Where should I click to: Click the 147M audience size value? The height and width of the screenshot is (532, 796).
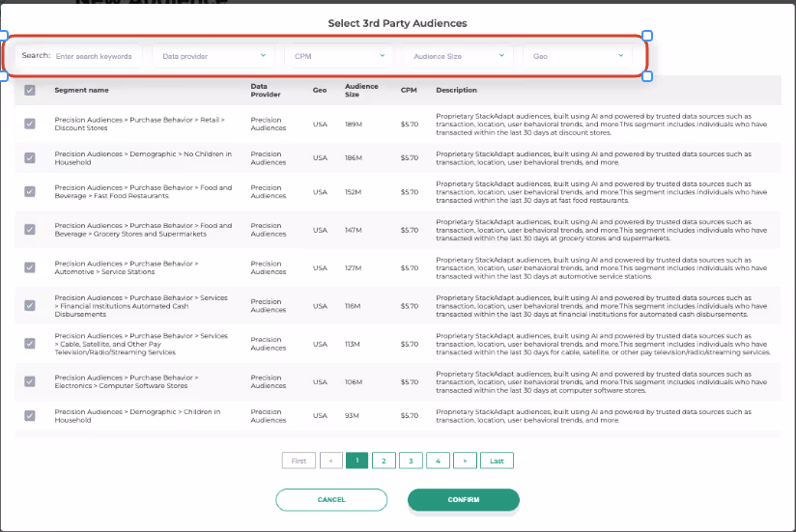354,230
